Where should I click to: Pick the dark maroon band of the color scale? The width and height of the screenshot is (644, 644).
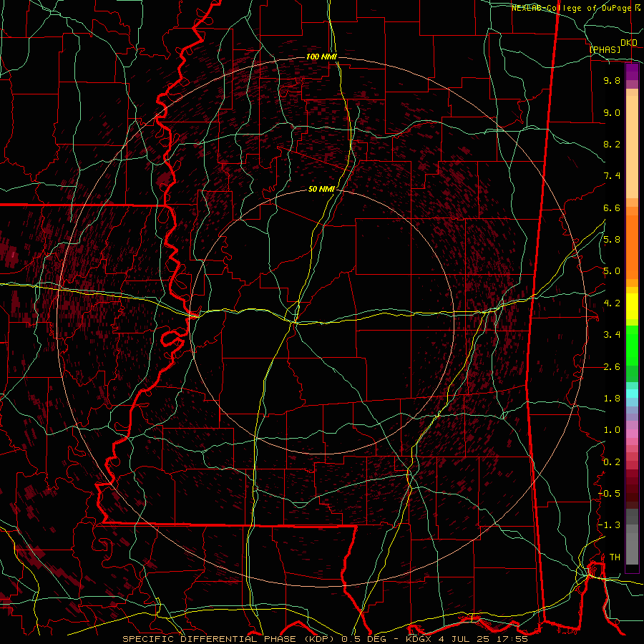pyautogui.click(x=632, y=489)
